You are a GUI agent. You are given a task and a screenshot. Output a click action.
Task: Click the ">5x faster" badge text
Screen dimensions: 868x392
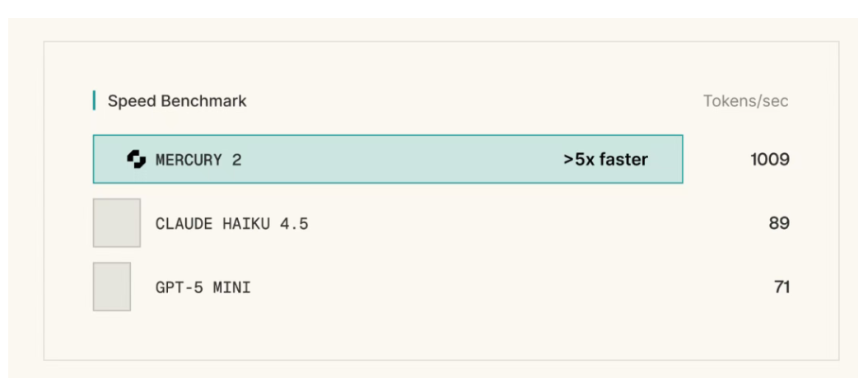[605, 160]
